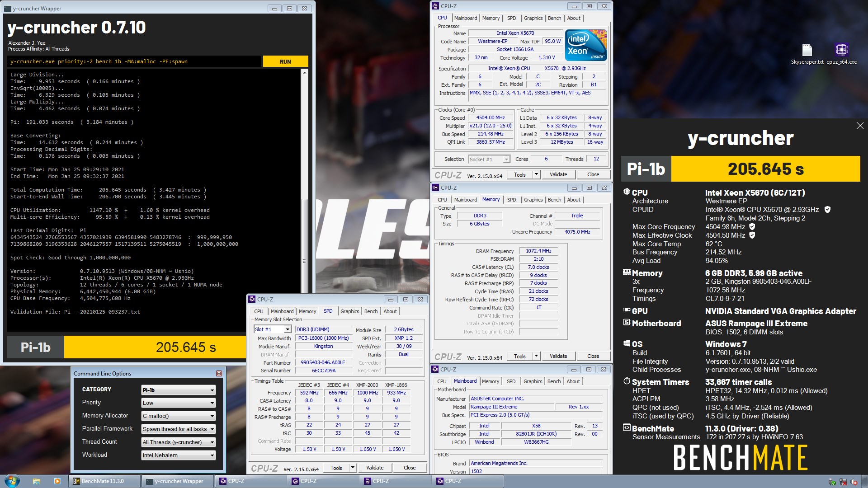Switch to BenchMate 11.3.0 taskbar button

click(x=104, y=481)
